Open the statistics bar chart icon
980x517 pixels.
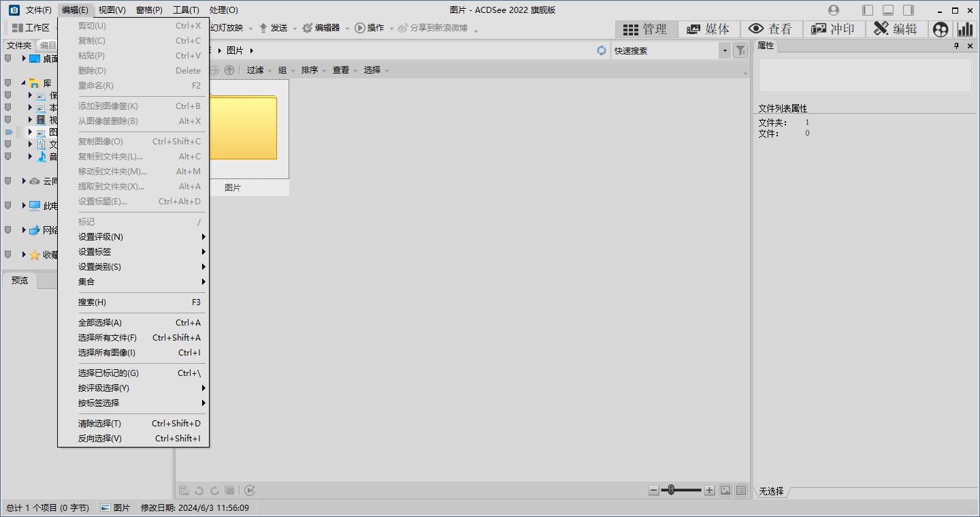click(x=965, y=29)
